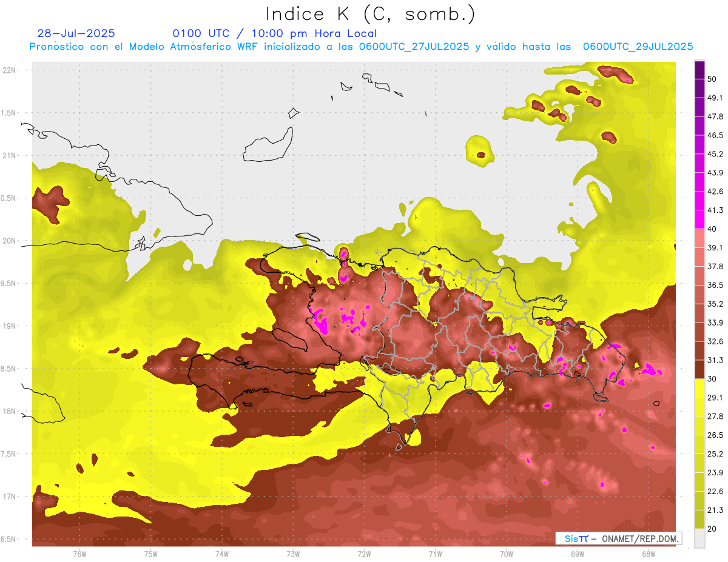Screen dimensions: 728x562
Task: Click the bright magenta swatch between 40 and 41.3
Action: coord(700,219)
